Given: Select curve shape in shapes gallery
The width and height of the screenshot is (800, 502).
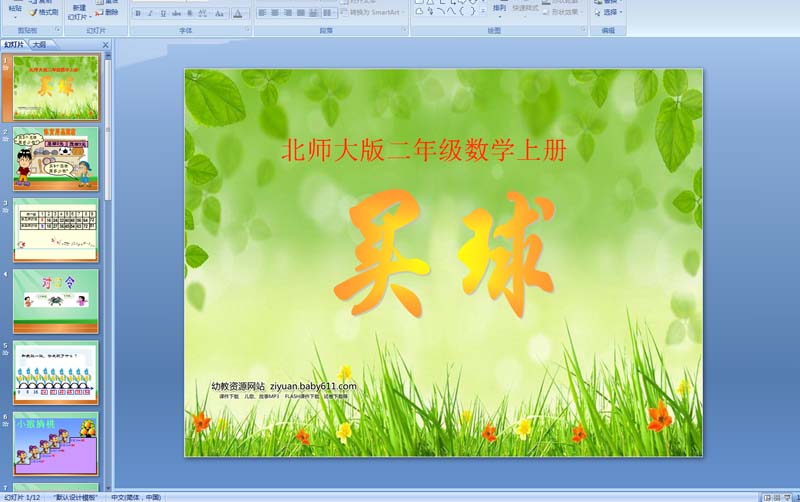Looking at the screenshot, I should click(x=451, y=11).
